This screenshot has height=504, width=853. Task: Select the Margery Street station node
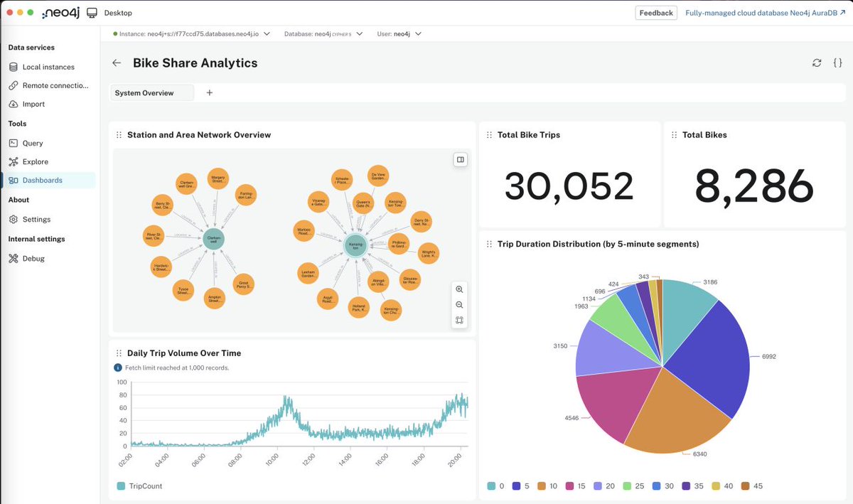tap(218, 180)
